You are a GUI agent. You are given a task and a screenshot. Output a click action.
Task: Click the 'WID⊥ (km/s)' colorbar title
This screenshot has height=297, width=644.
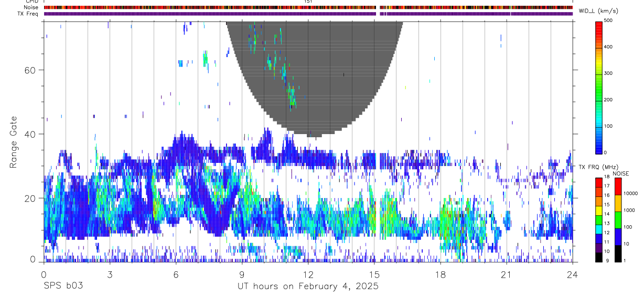(x=599, y=11)
